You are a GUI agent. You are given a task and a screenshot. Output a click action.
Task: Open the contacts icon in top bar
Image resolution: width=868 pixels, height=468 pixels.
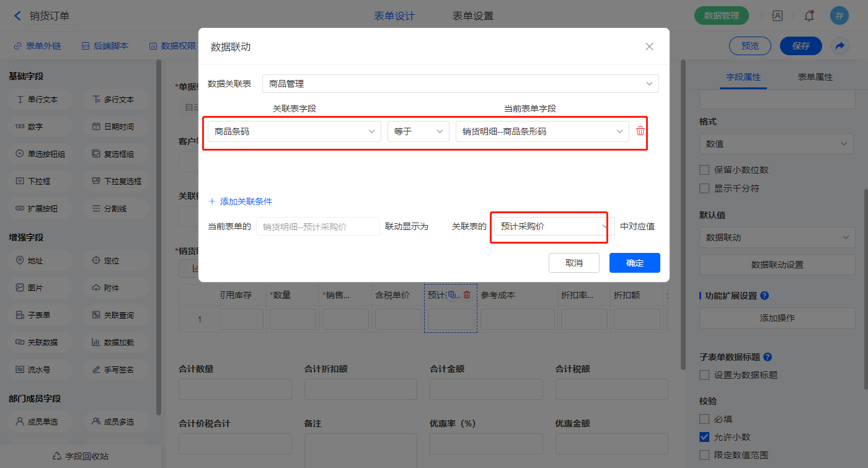[777, 16]
